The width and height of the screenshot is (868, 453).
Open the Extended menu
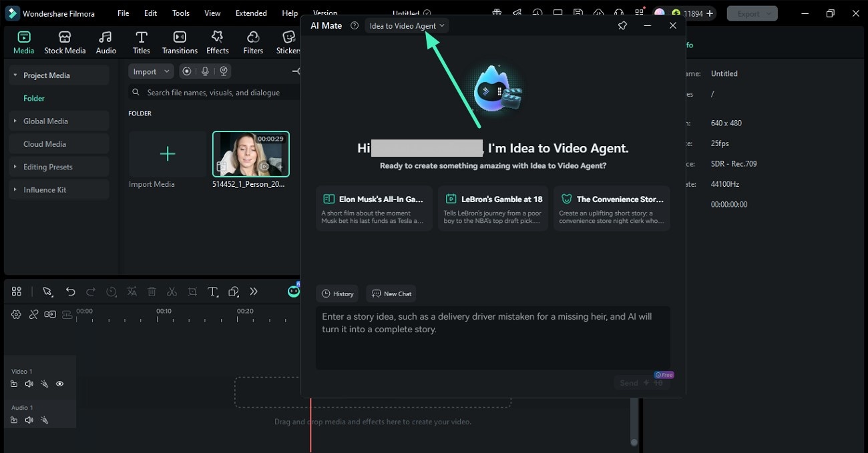click(x=251, y=13)
